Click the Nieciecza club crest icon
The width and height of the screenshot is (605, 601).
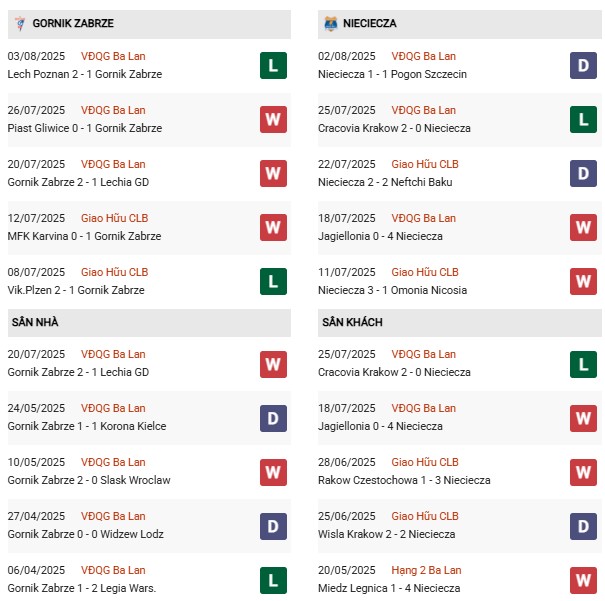tap(332, 23)
